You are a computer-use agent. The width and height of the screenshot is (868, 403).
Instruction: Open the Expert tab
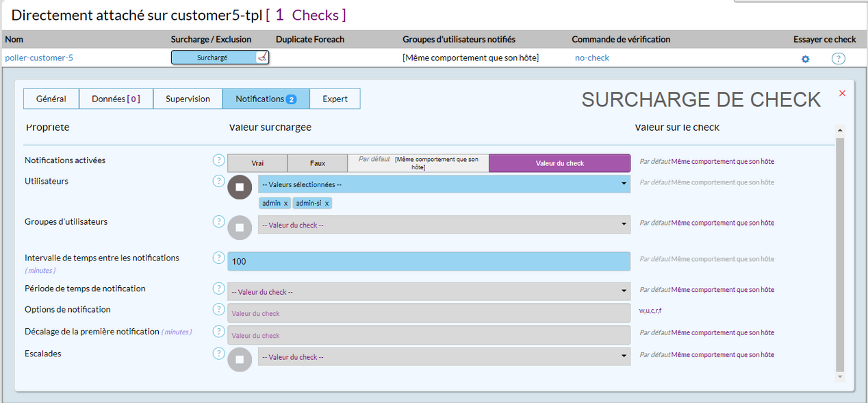(335, 99)
